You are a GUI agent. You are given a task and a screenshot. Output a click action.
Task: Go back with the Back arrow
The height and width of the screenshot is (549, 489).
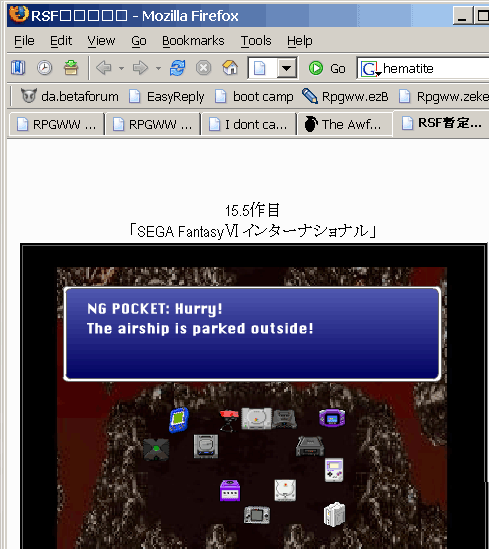[x=104, y=68]
